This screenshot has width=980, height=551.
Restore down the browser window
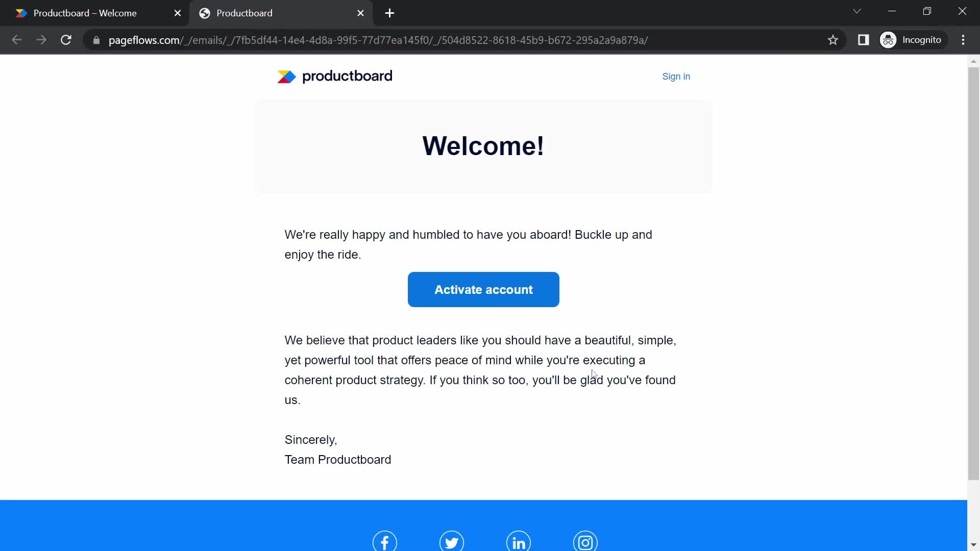pyautogui.click(x=927, y=11)
